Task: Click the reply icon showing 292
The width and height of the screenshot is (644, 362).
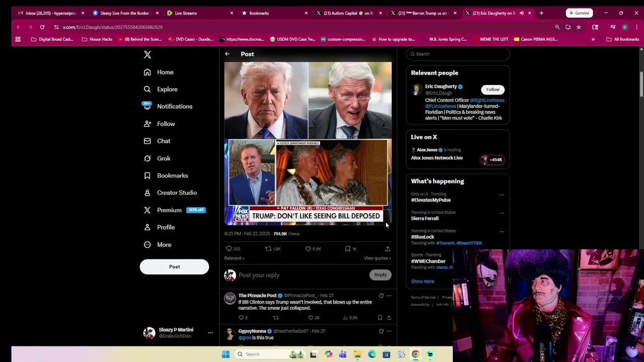Action: click(233, 248)
